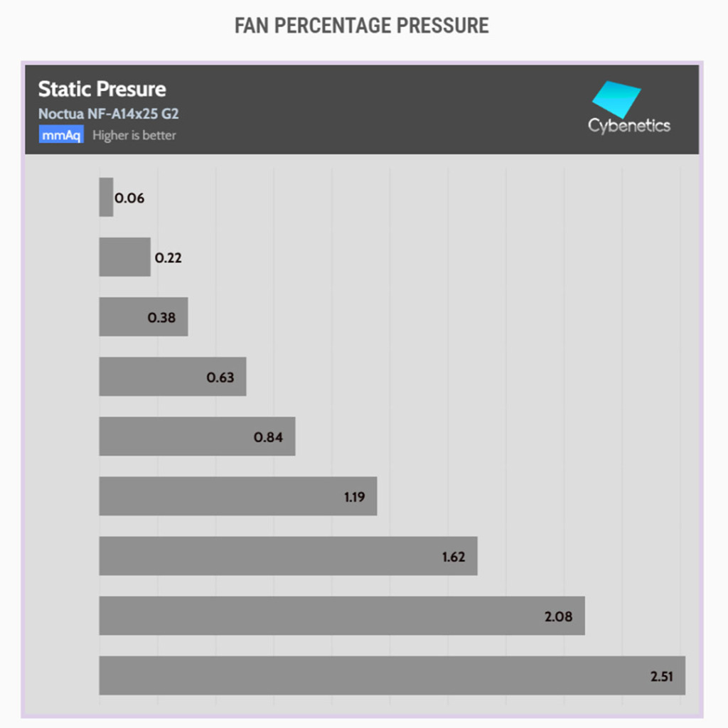Click the Cybenetics brand name text
The height and width of the screenshot is (728, 728).
pos(629,126)
